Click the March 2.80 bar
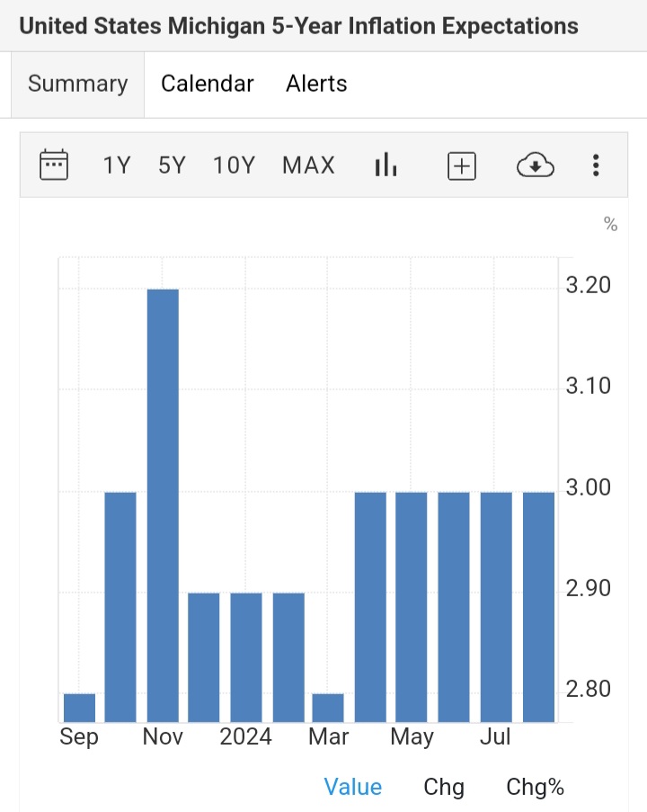This screenshot has width=647, height=812. [328, 708]
